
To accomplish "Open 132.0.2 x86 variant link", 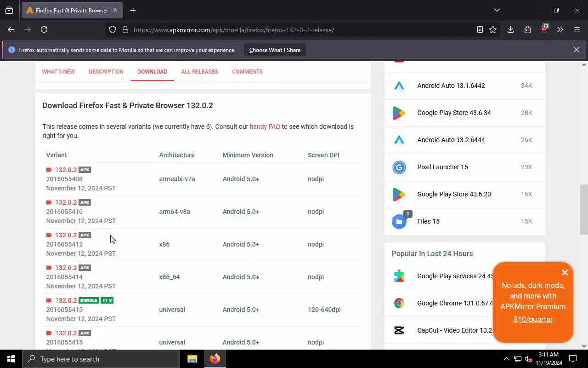I will (x=66, y=235).
